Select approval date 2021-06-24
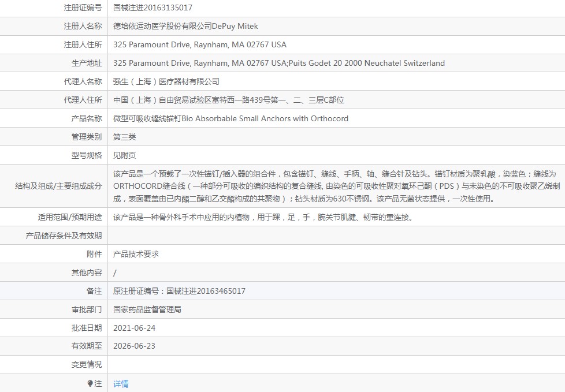Viewport: 565px width, 392px height. (134, 328)
